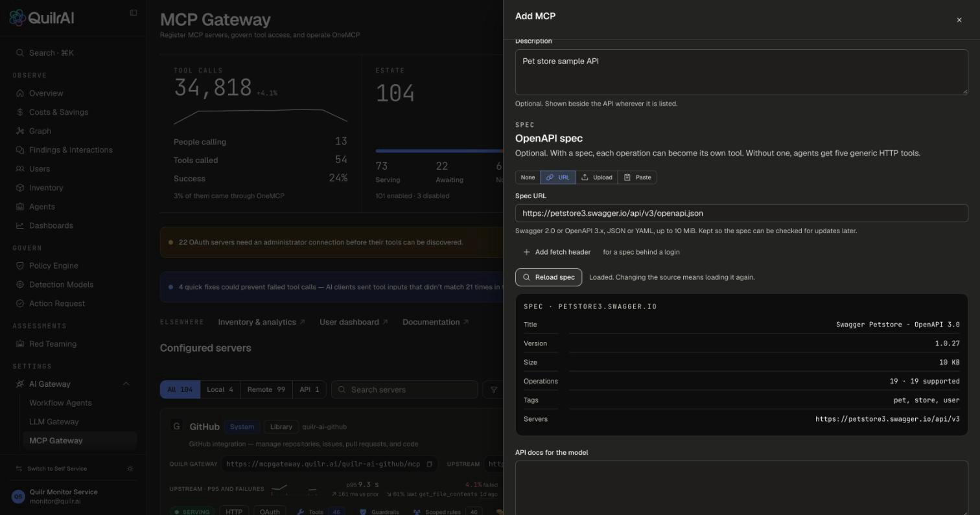The image size is (980, 515).
Task: Click the Red Teaming icon
Action: point(20,344)
